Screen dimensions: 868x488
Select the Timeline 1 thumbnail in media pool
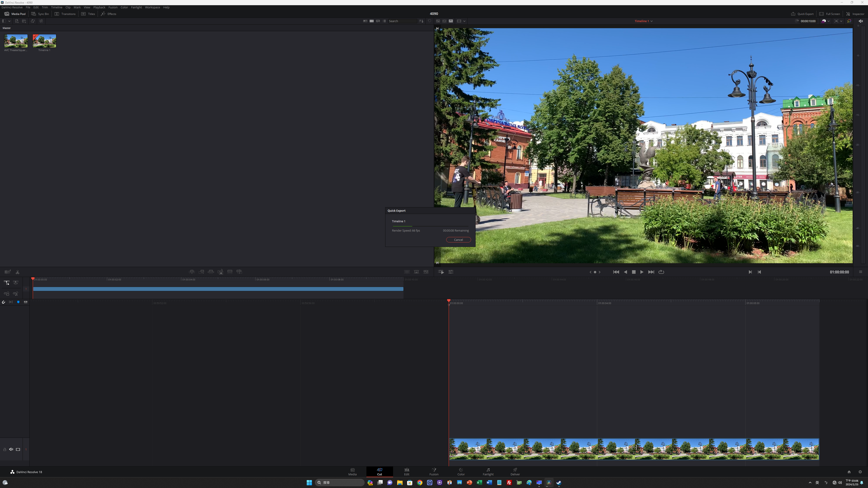45,41
